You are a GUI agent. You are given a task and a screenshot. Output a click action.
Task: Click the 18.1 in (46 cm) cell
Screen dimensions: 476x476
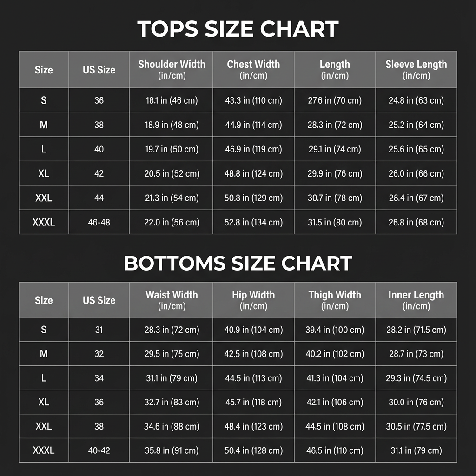tap(172, 100)
